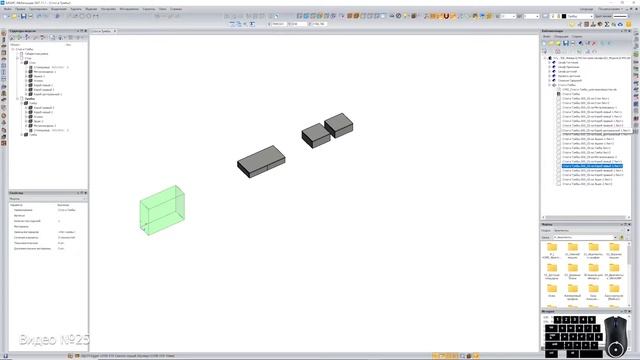
Task: Switch to the 'Стол и Тумба' document tab
Action: (x=101, y=31)
